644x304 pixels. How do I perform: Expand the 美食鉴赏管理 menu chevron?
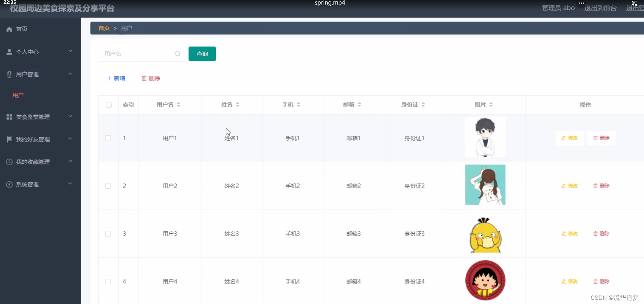click(x=70, y=116)
